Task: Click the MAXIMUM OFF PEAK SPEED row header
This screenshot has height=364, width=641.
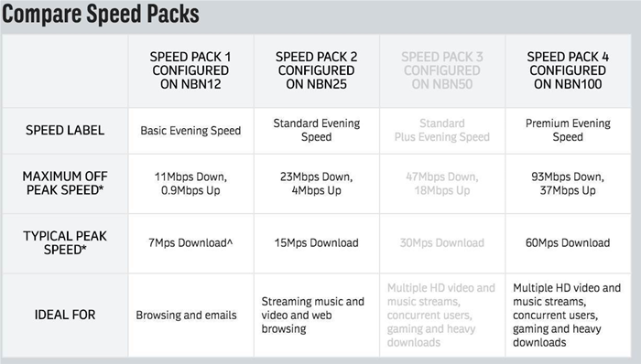Action: [65, 183]
